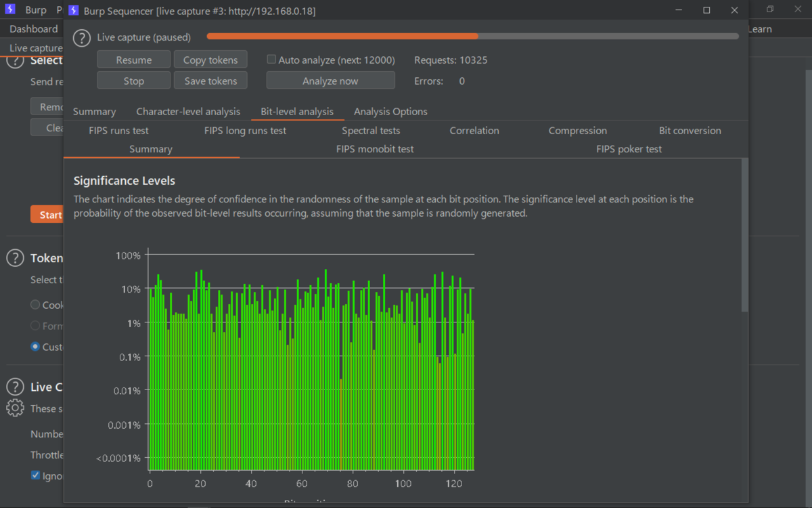This screenshot has height=508, width=812.
Task: Stop the live capture
Action: point(134,81)
